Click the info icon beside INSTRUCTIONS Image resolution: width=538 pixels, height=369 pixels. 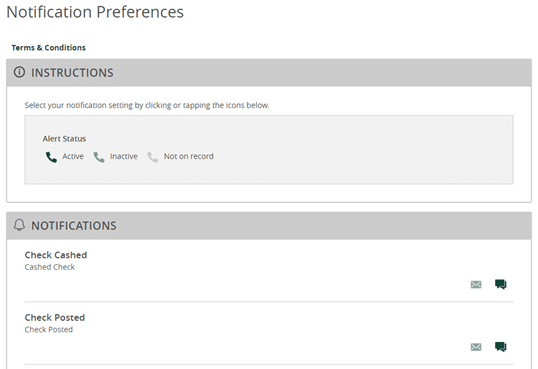[19, 72]
